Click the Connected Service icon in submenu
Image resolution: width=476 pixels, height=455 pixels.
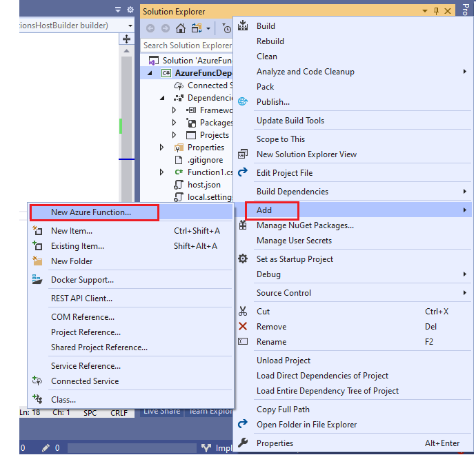click(x=37, y=381)
